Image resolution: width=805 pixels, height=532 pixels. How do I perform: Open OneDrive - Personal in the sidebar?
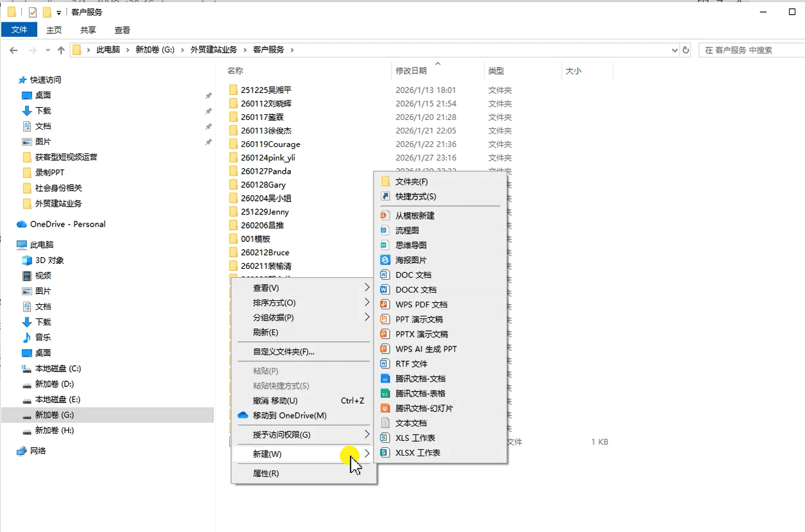pos(61,224)
